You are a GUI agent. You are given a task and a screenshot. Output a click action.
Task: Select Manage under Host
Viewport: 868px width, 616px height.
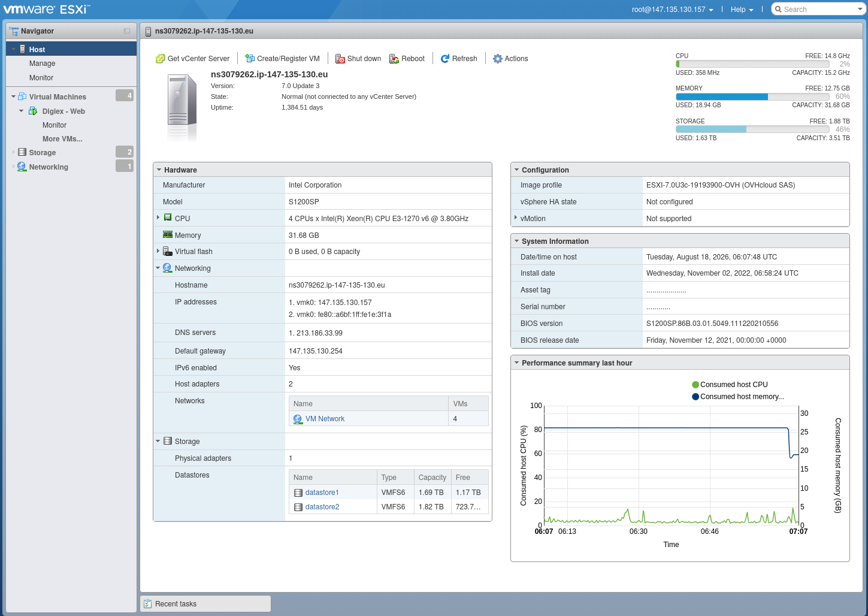click(x=42, y=64)
